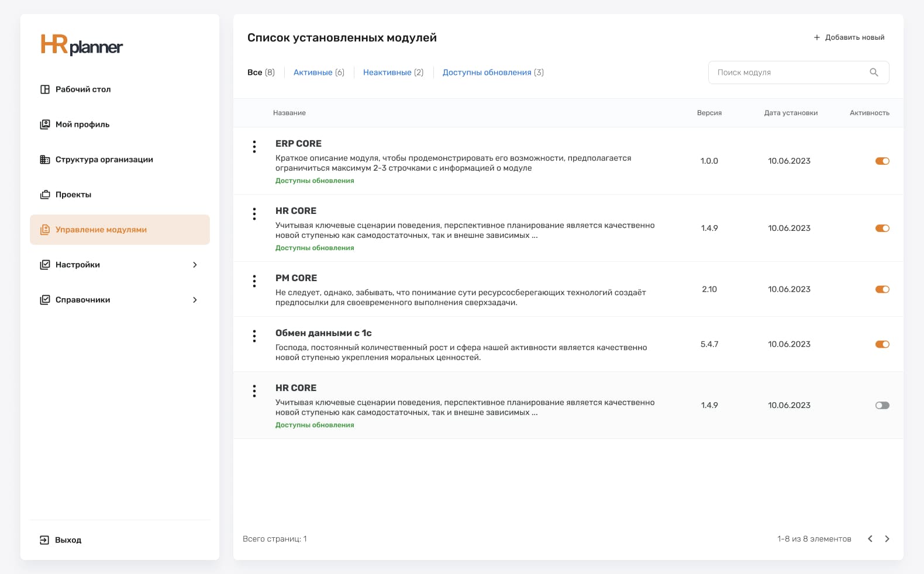Click the Выход logout icon

[44, 540]
